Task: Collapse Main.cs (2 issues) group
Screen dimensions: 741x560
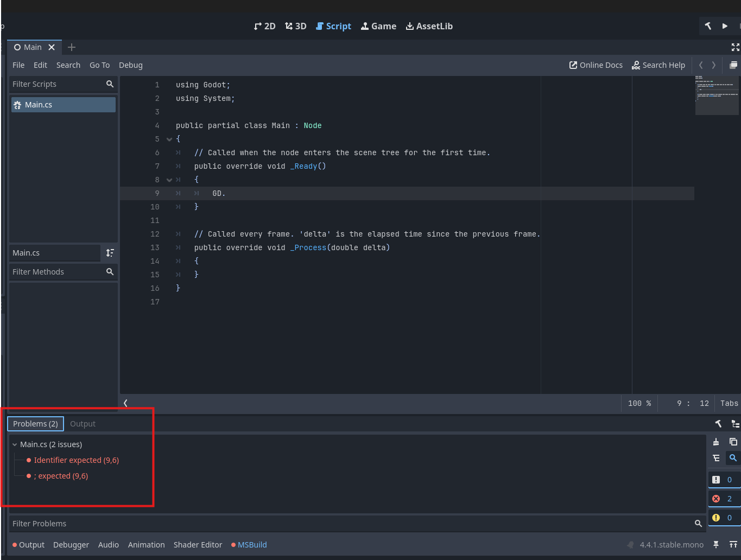Action: click(x=15, y=444)
